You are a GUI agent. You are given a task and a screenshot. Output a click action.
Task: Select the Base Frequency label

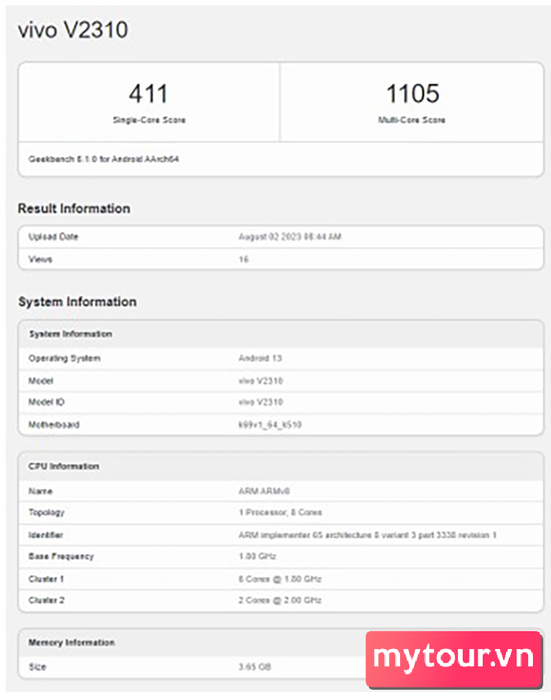(x=61, y=556)
